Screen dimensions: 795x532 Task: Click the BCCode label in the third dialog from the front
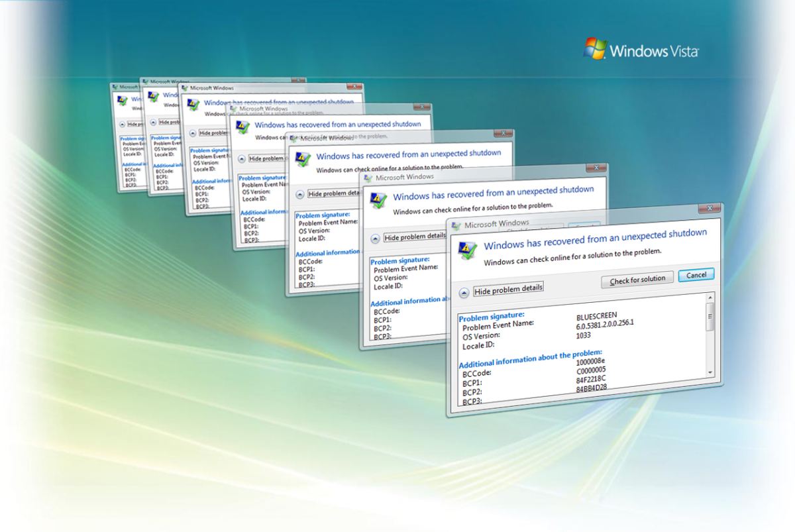[310, 262]
